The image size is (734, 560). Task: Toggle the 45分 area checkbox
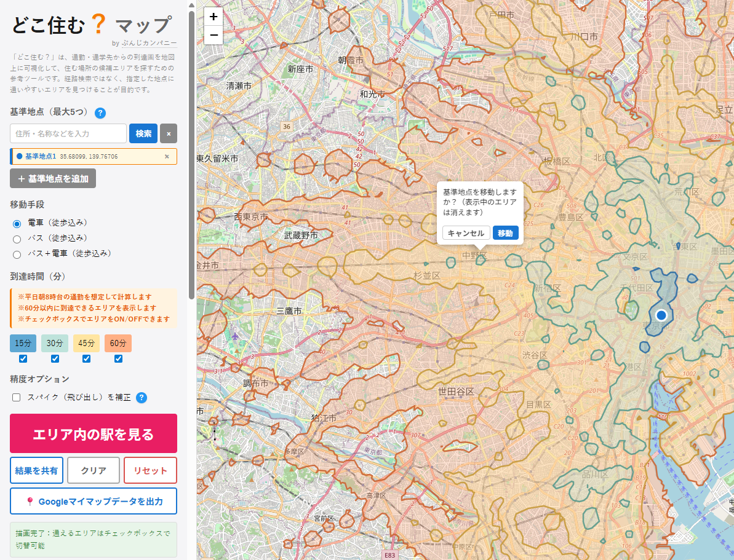(x=86, y=358)
